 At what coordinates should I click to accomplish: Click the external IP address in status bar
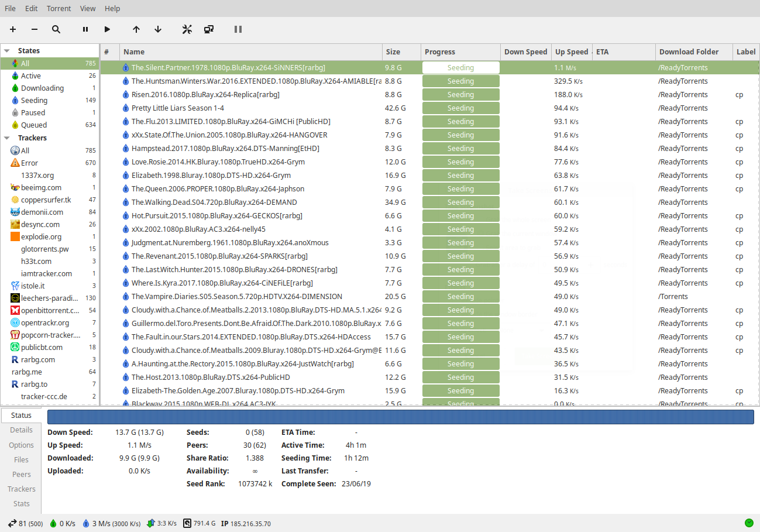[x=246, y=523]
